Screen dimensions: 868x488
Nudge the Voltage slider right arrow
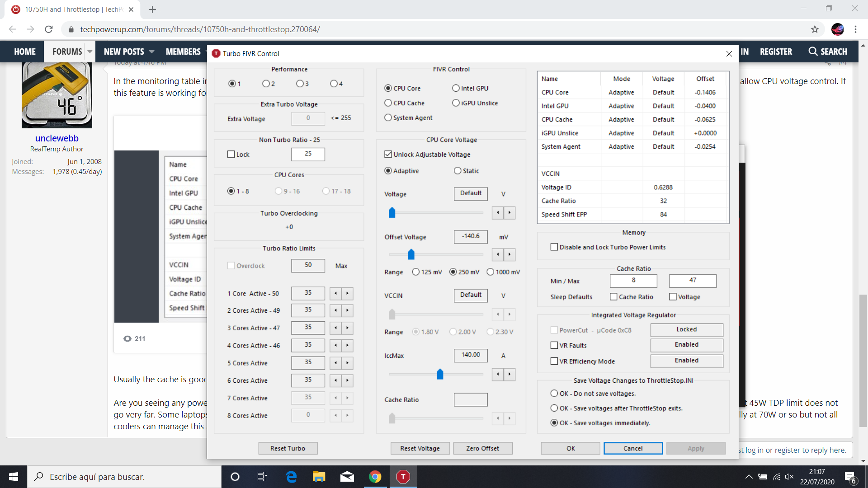[509, 213]
